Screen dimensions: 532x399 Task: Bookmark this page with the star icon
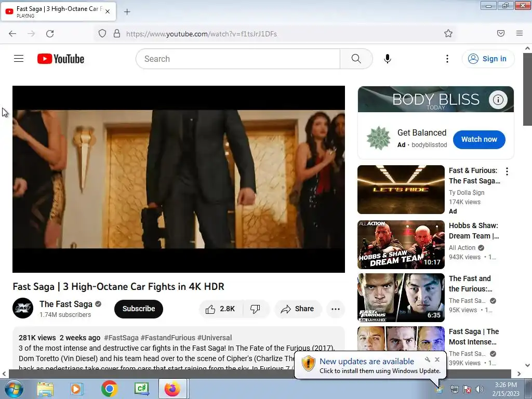click(x=448, y=33)
